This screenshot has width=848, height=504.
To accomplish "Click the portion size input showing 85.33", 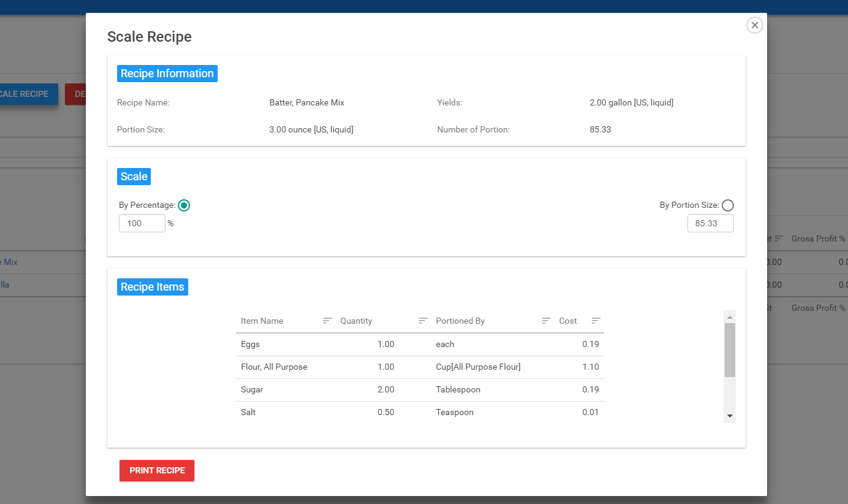I will coord(711,223).
